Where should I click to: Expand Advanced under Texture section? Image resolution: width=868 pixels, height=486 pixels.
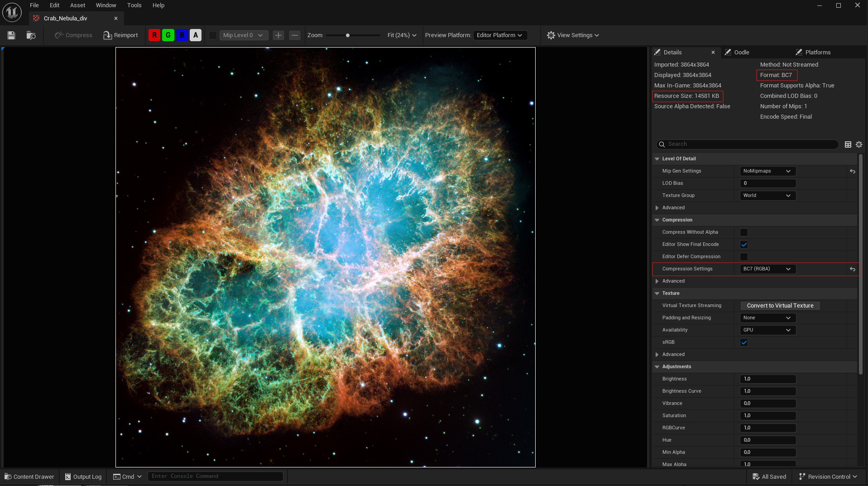point(657,355)
